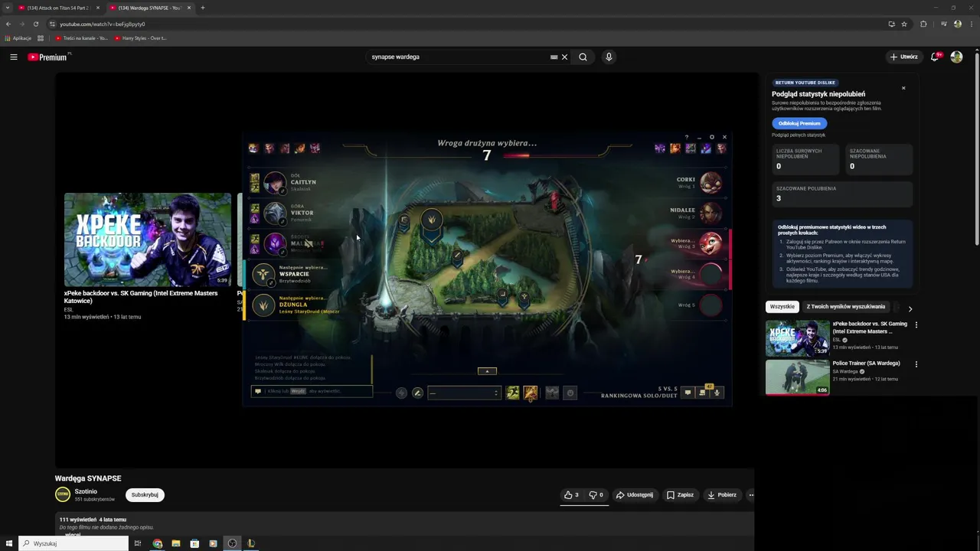The image size is (980, 551).
Task: Open YouTube account avatar menu
Action: 956,57
